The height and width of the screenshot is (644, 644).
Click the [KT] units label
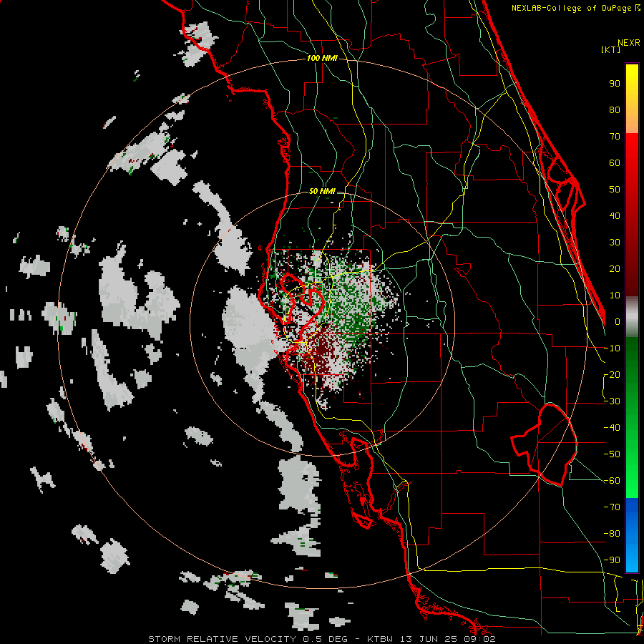[x=611, y=49]
